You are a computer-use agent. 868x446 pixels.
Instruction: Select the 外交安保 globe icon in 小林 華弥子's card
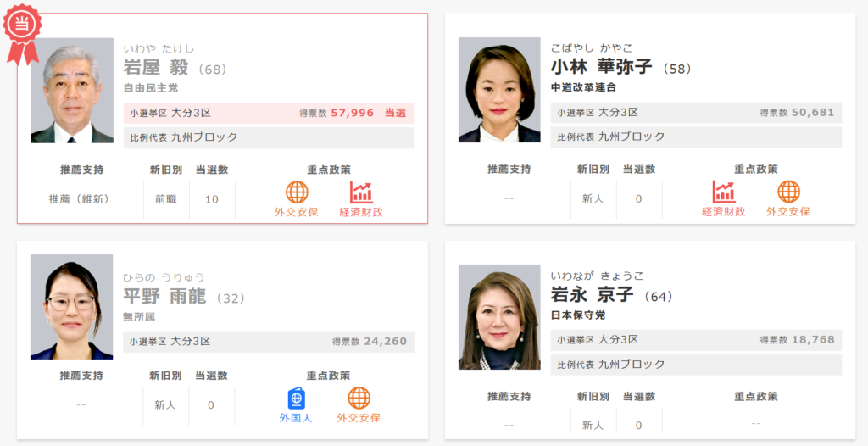(788, 192)
